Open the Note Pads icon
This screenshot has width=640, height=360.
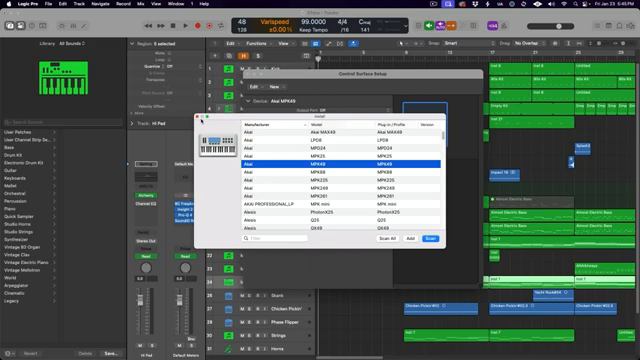[608, 26]
